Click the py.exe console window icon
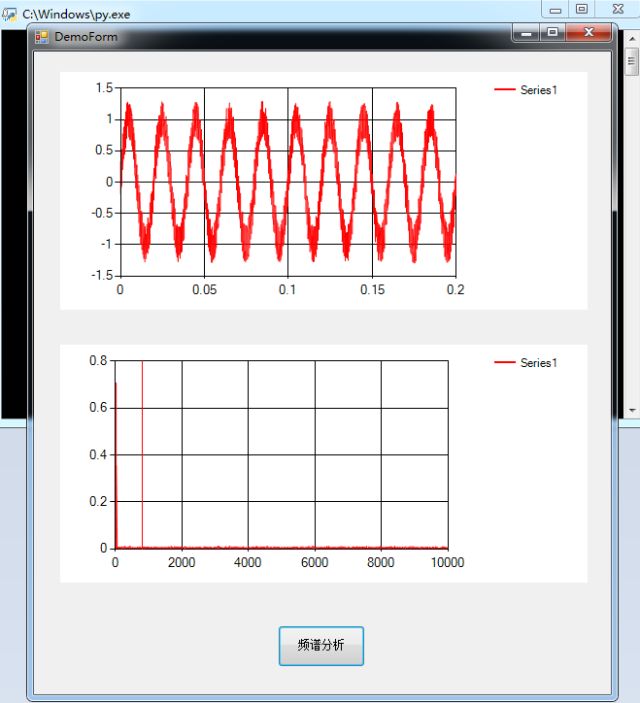 (x=9, y=14)
